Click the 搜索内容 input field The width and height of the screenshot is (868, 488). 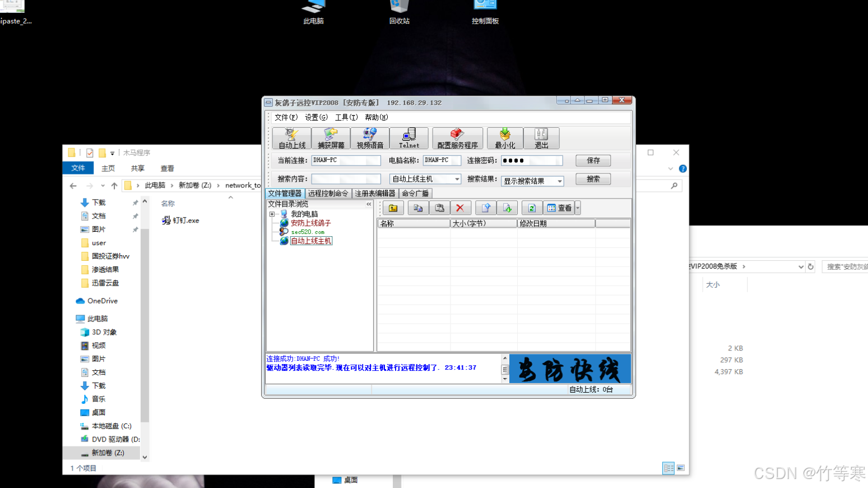(346, 179)
